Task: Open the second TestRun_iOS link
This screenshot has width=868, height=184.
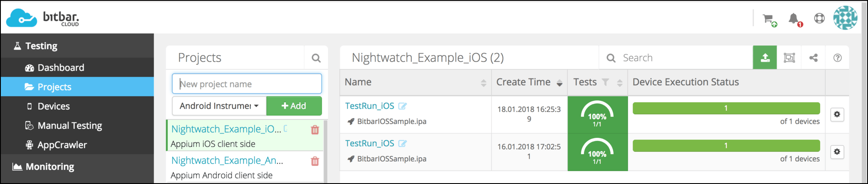Action: pyautogui.click(x=370, y=143)
